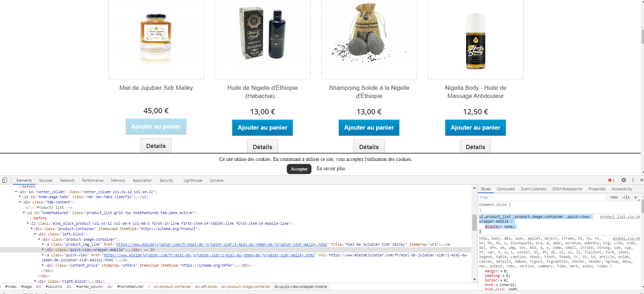Open the En savoir plus link
This screenshot has width=644, height=294.
click(331, 169)
